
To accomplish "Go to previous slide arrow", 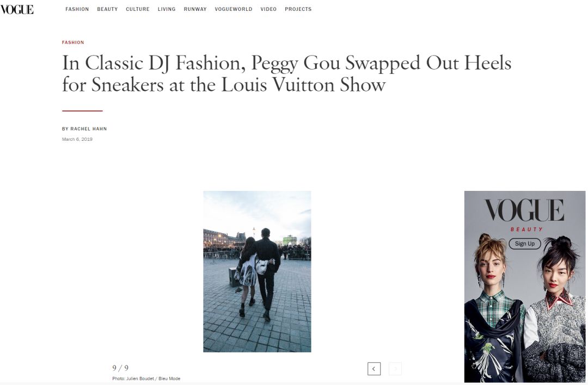I will tap(374, 369).
